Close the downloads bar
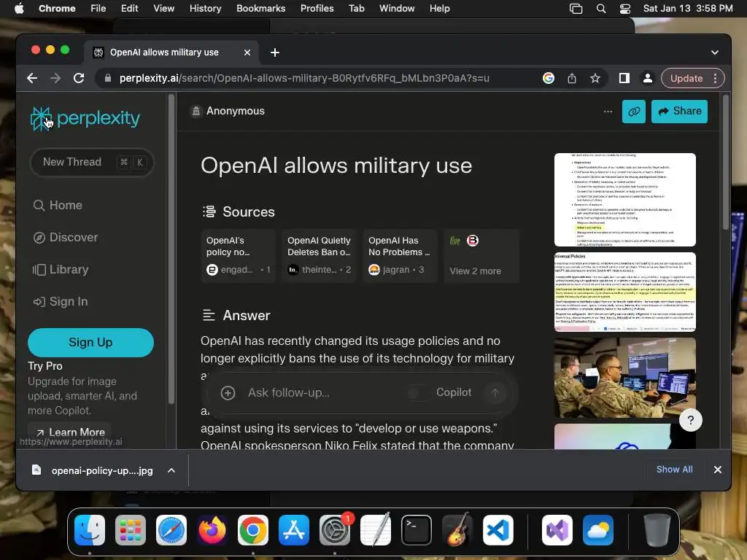 [718, 470]
